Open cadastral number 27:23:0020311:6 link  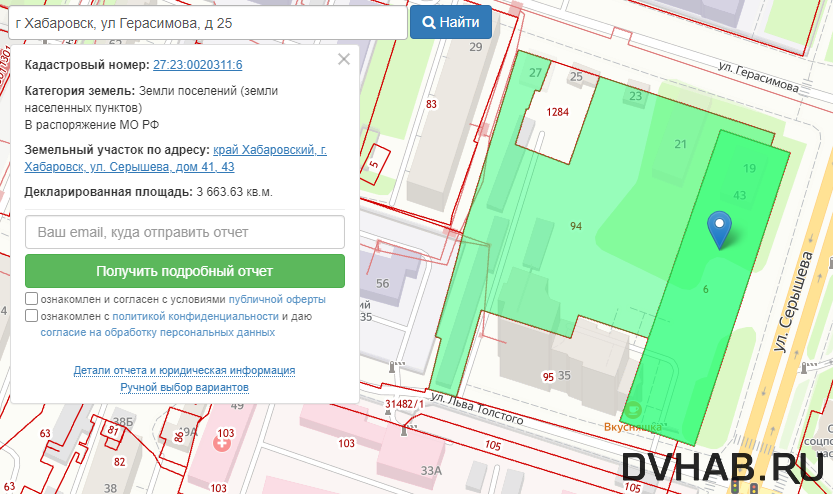(x=198, y=65)
